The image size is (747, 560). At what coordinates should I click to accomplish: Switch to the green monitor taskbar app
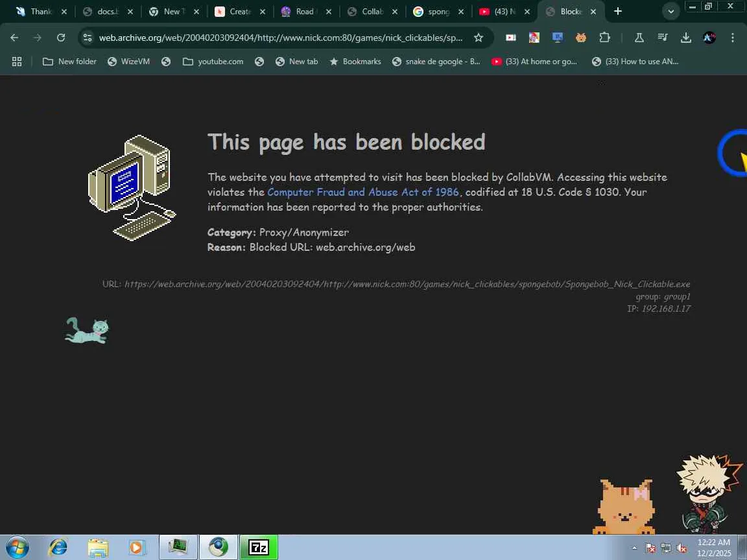pos(178,547)
